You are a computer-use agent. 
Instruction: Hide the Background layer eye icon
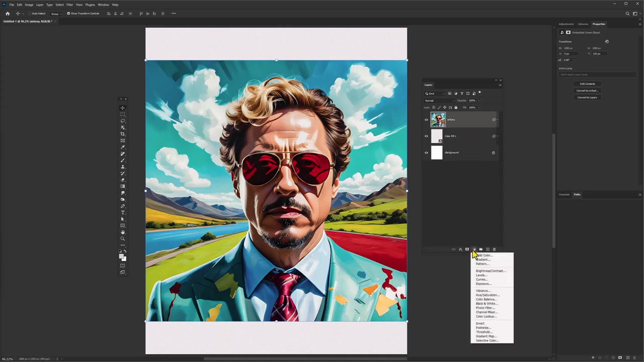(426, 152)
